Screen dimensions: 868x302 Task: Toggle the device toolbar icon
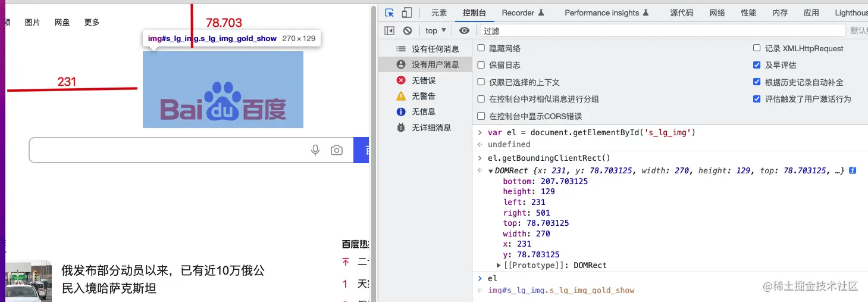[x=407, y=13]
